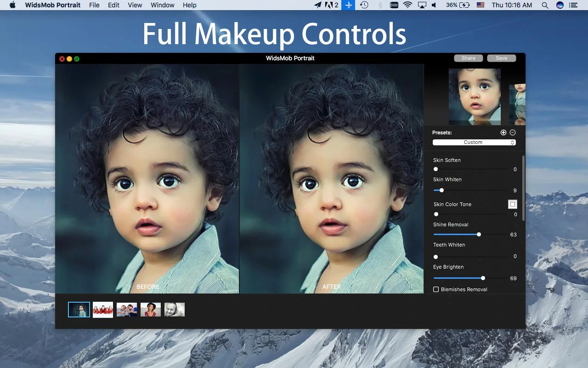Open the Edit menu
The image size is (588, 368).
pyautogui.click(x=113, y=5)
